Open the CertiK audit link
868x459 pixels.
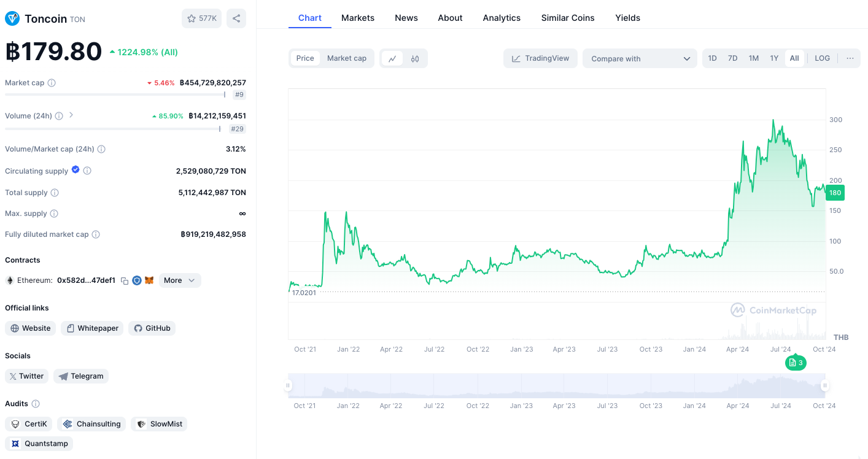tap(29, 424)
